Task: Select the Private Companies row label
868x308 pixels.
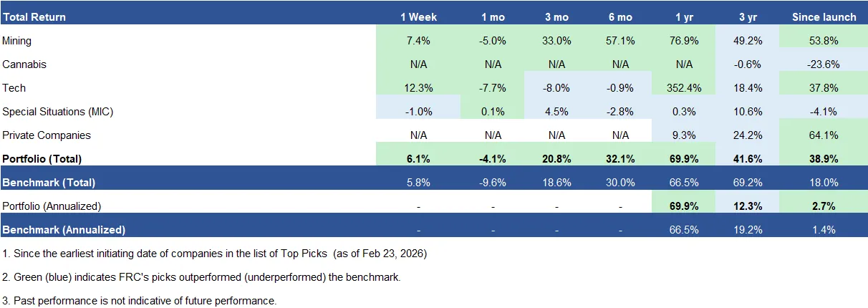Action: pyautogui.click(x=45, y=135)
